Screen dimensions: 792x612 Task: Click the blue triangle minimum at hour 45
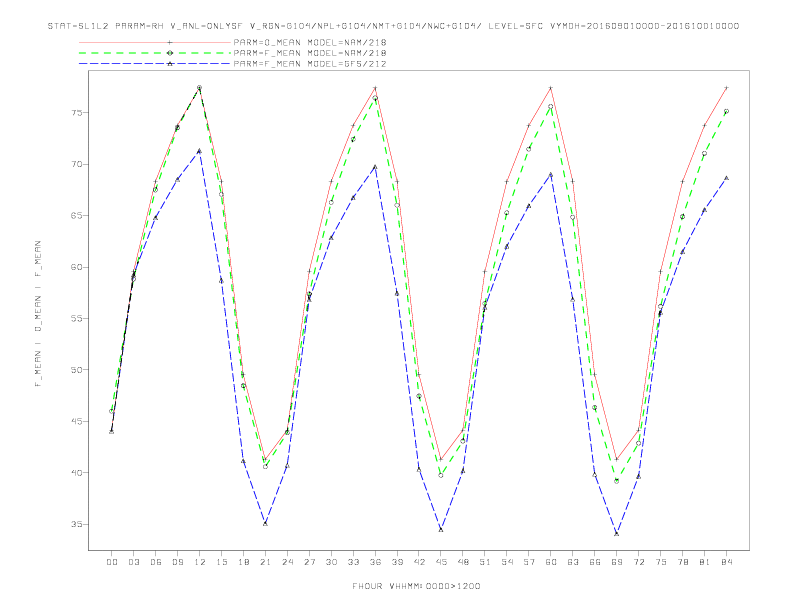pos(441,530)
